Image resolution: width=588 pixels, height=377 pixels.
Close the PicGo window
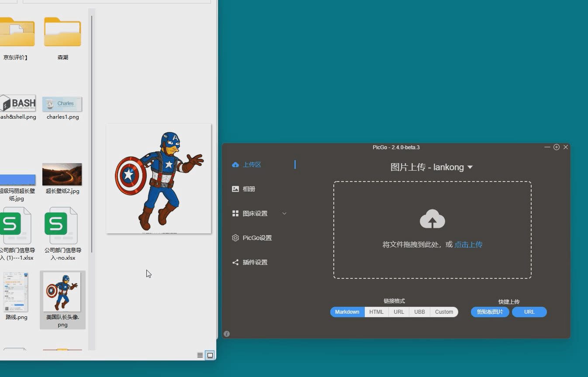566,147
